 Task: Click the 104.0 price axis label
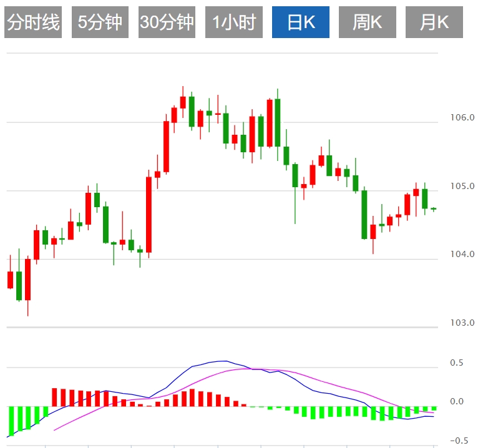click(462, 254)
